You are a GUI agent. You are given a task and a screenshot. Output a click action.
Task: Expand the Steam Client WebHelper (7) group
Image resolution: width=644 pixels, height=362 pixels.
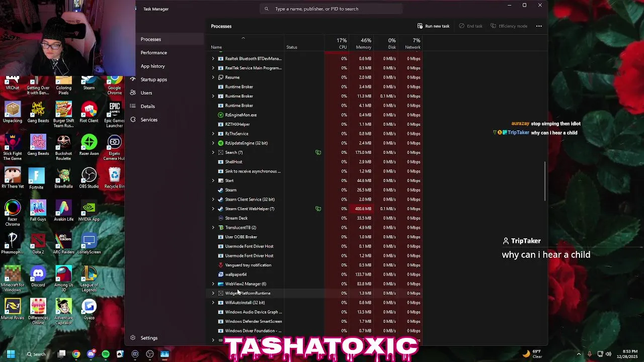point(213,209)
